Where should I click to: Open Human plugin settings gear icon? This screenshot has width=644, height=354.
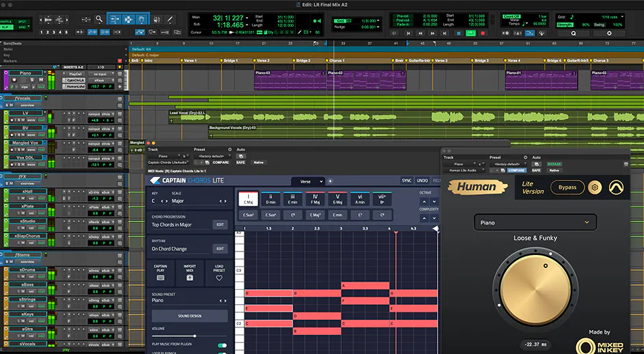point(595,187)
